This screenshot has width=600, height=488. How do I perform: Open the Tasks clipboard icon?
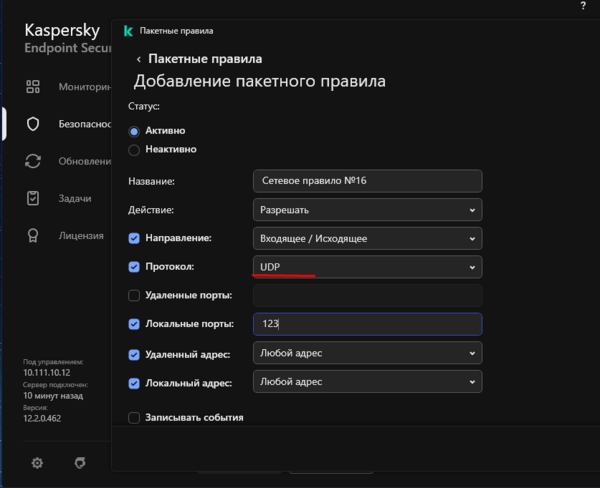tap(33, 198)
